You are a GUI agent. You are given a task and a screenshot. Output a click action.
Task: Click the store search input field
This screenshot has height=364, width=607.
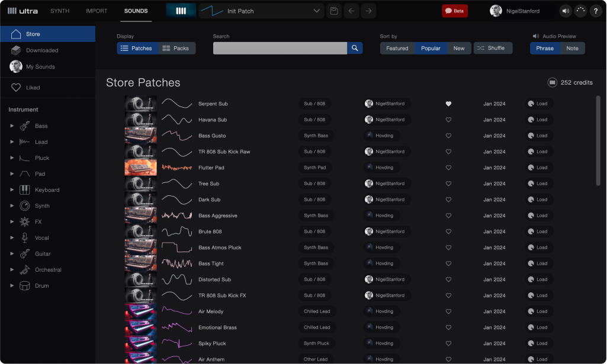click(280, 48)
